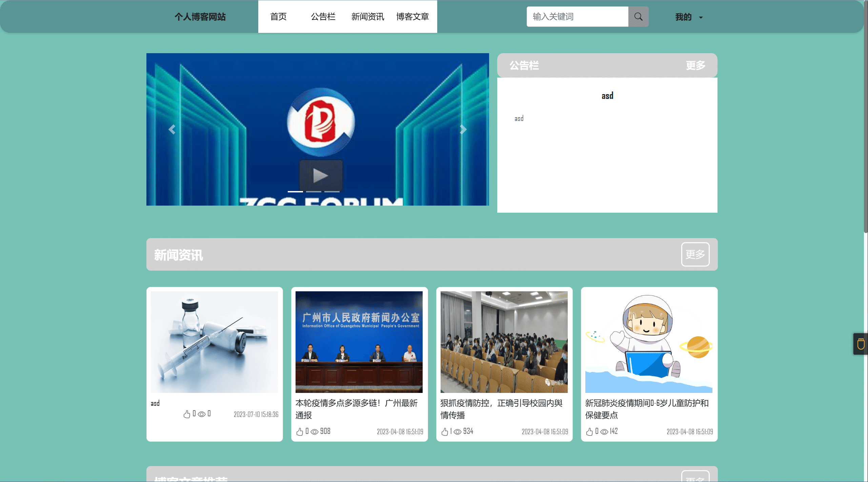Select first carousel slide indicator

tap(295, 192)
